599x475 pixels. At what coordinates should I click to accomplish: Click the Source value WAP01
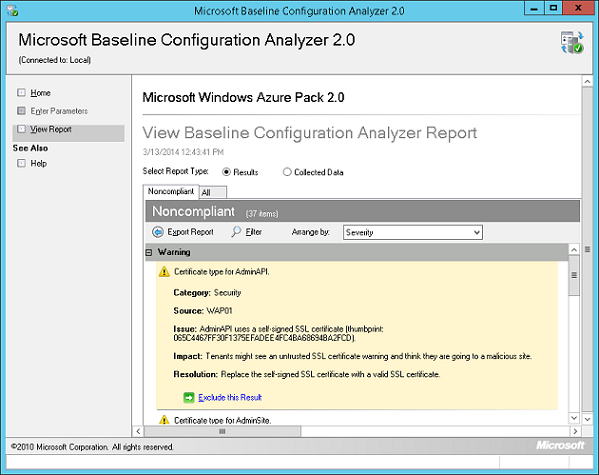tap(219, 311)
